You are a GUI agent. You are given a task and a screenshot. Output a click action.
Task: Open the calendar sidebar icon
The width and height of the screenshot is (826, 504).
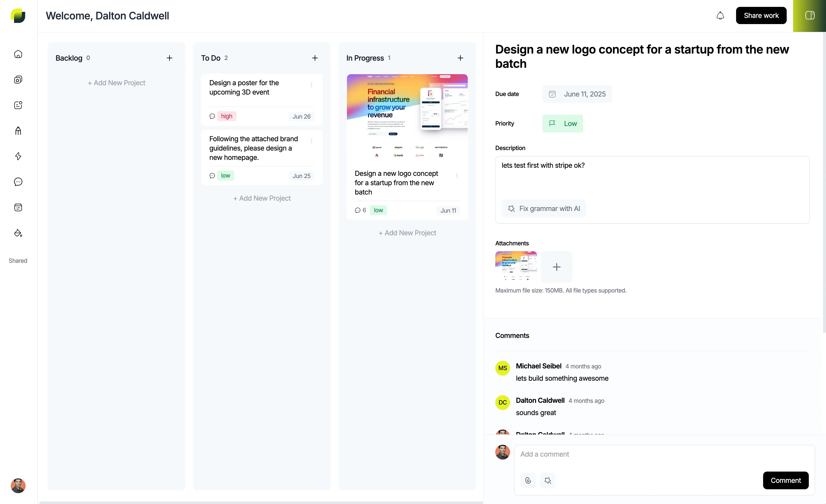18,207
